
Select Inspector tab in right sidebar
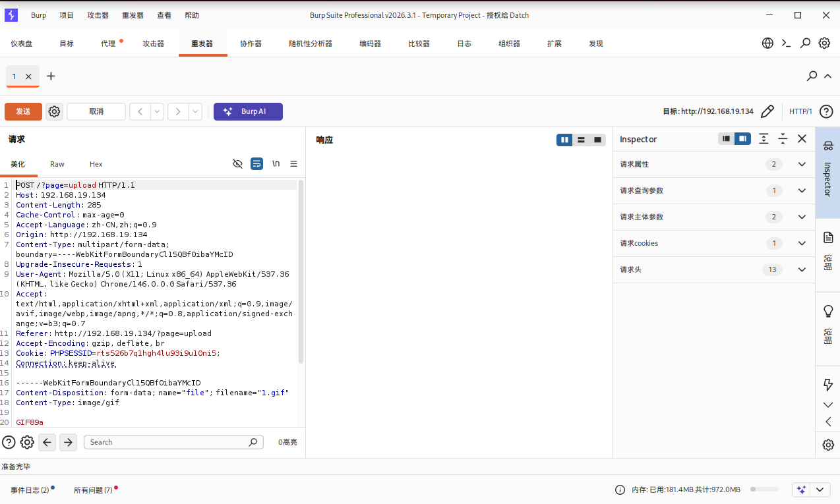click(x=828, y=173)
